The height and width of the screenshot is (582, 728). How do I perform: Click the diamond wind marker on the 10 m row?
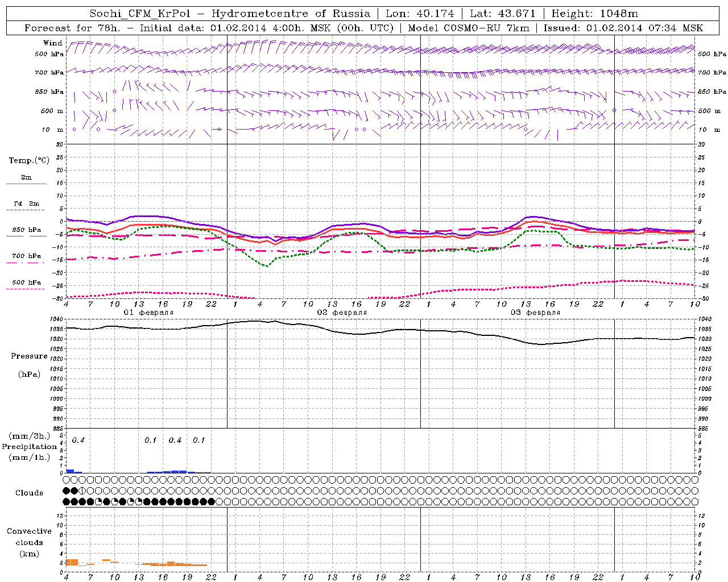click(x=219, y=130)
